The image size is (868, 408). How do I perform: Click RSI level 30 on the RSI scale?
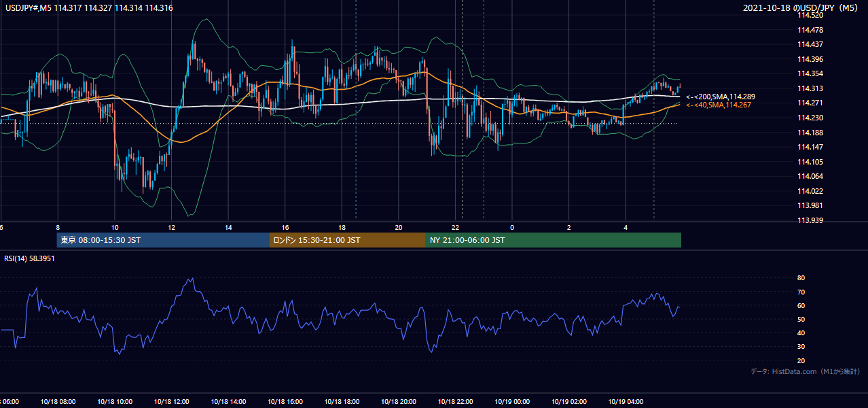(x=801, y=347)
